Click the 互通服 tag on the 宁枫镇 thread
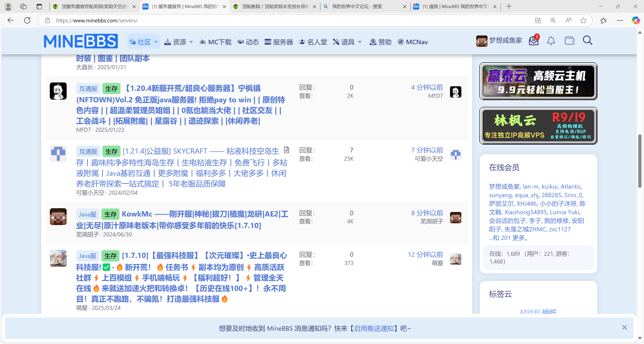This screenshot has width=644, height=344. coord(88,89)
